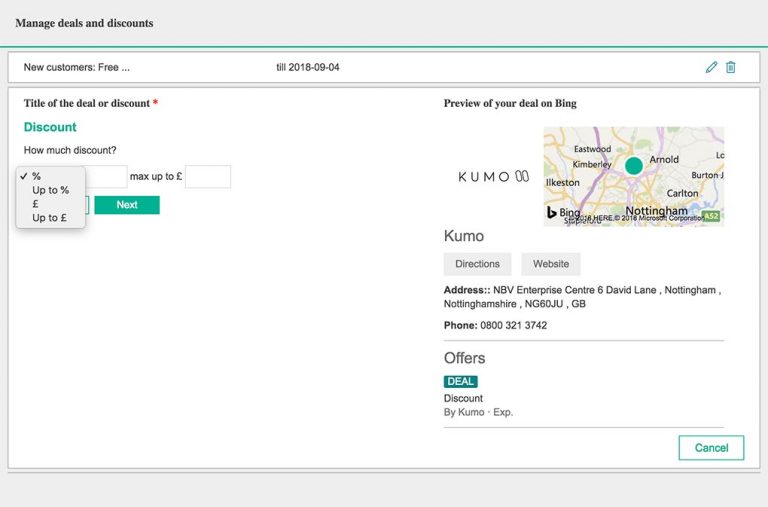
Task: Click the 'By Kumo · Exp.' offer text
Action: (x=478, y=412)
